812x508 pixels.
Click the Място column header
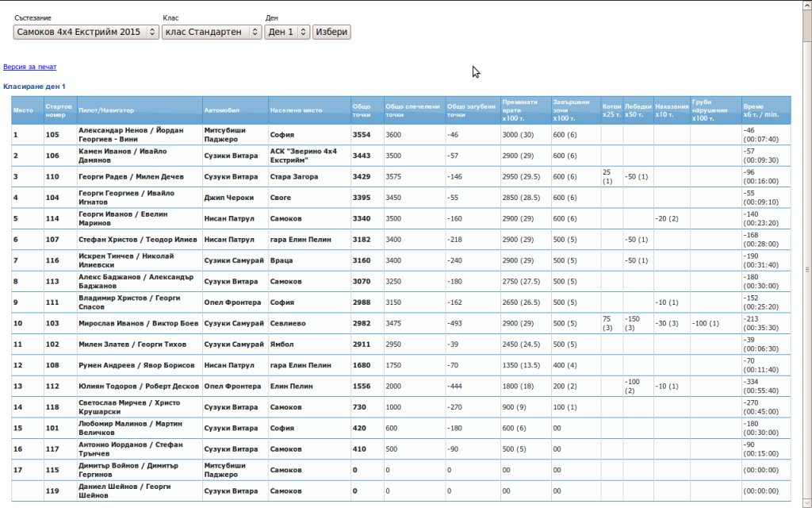[x=23, y=110]
